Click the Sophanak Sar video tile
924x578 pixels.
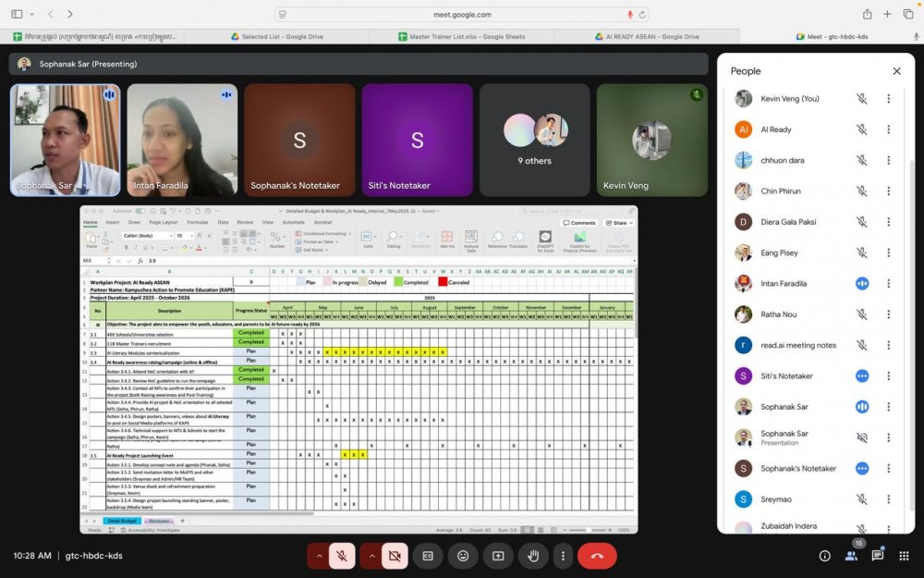pos(65,140)
